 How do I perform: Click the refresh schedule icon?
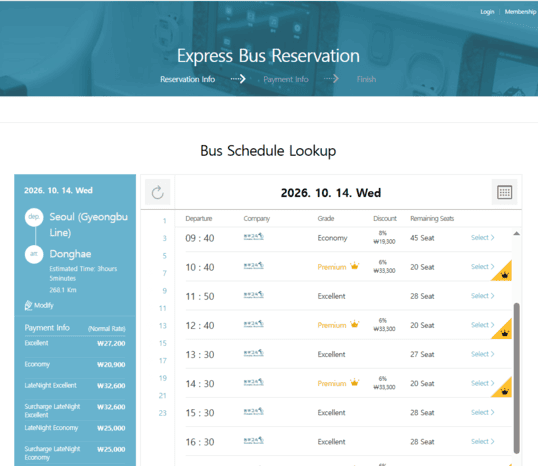pos(157,192)
